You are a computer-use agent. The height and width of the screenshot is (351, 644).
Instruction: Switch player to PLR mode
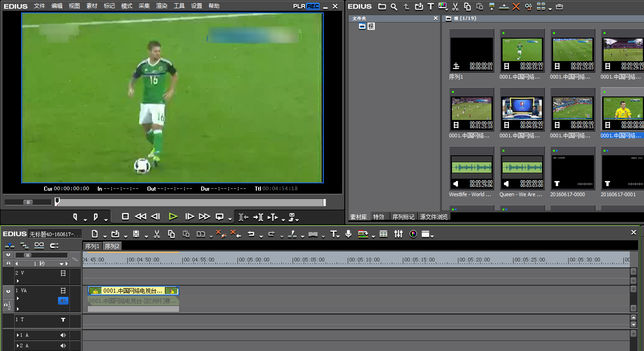(x=299, y=6)
